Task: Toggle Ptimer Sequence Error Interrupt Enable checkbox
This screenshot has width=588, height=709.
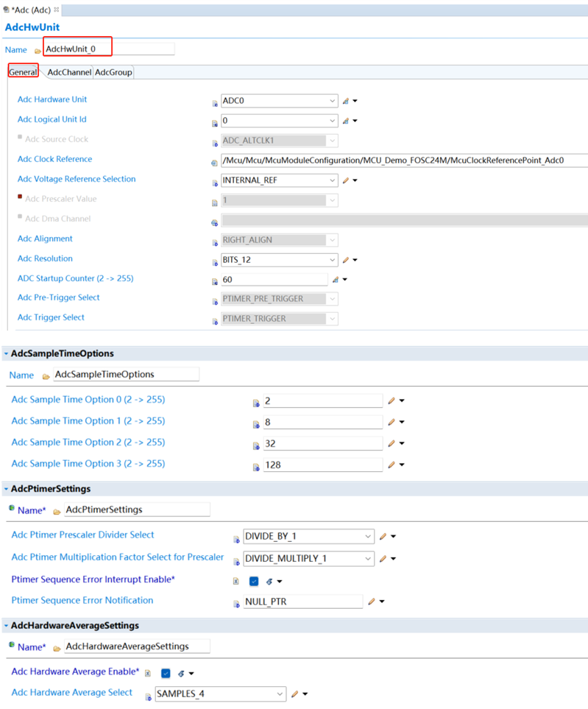Action: (x=254, y=581)
